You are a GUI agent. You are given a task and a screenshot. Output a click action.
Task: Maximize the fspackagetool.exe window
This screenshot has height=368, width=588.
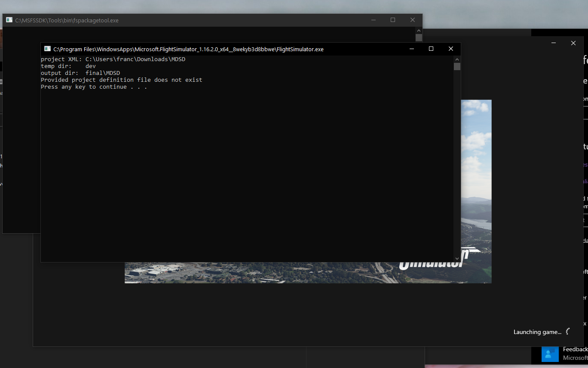point(393,20)
